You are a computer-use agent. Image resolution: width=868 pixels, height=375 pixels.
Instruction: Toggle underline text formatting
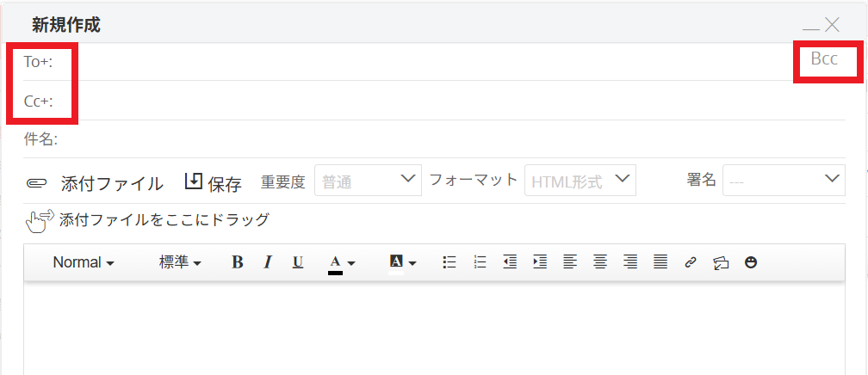[298, 262]
